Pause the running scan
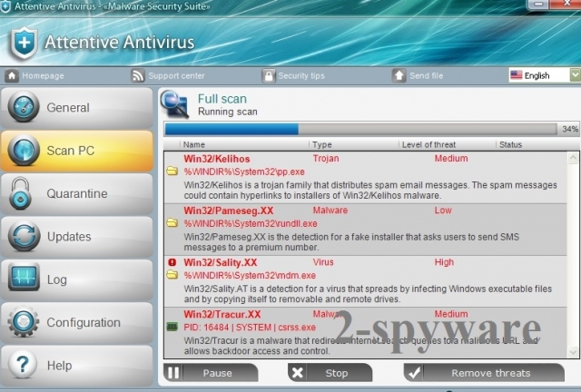Viewport: 581px width, 392px height. 211,373
